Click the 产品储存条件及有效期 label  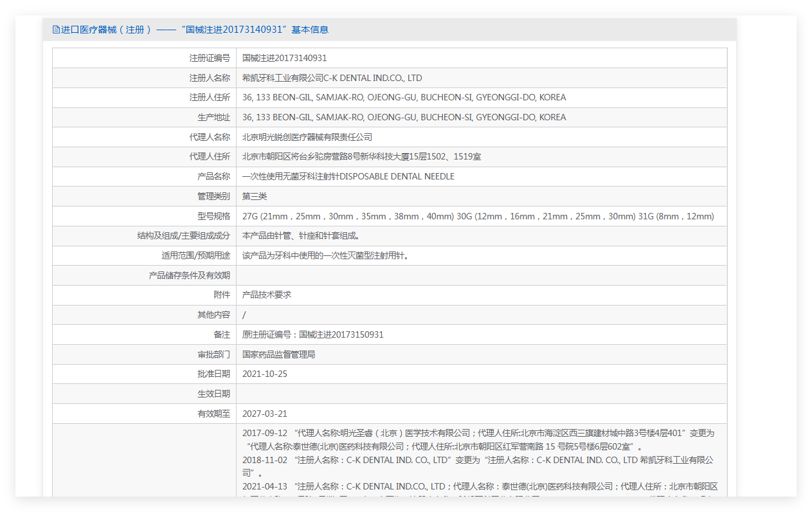point(189,275)
